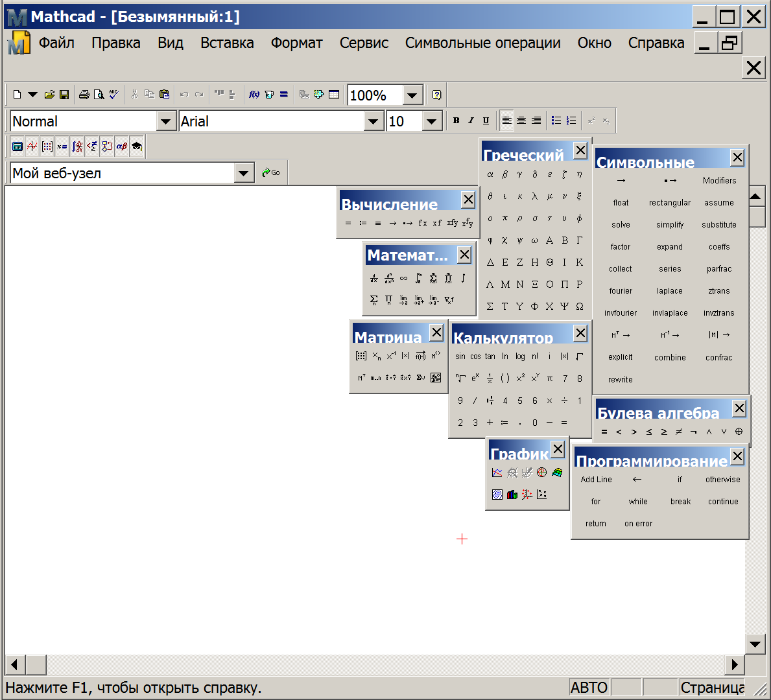Click the Go button beside the web address
771x700 pixels.
pyautogui.click(x=271, y=172)
